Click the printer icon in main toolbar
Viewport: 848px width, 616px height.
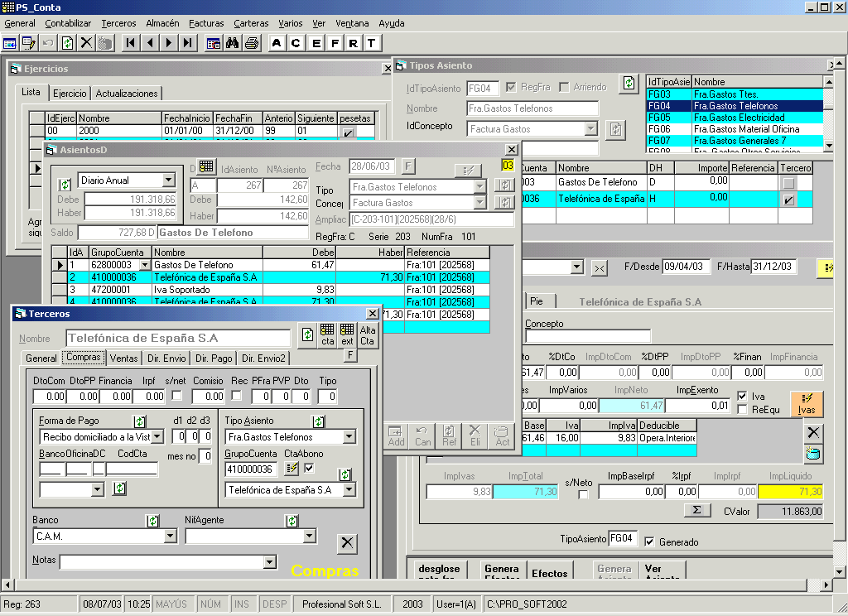pos(252,43)
